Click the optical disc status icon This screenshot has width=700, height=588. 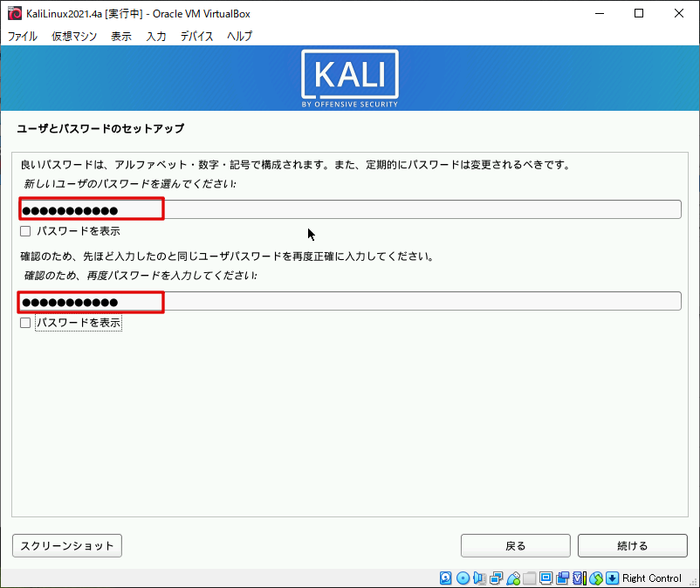pyautogui.click(x=463, y=578)
